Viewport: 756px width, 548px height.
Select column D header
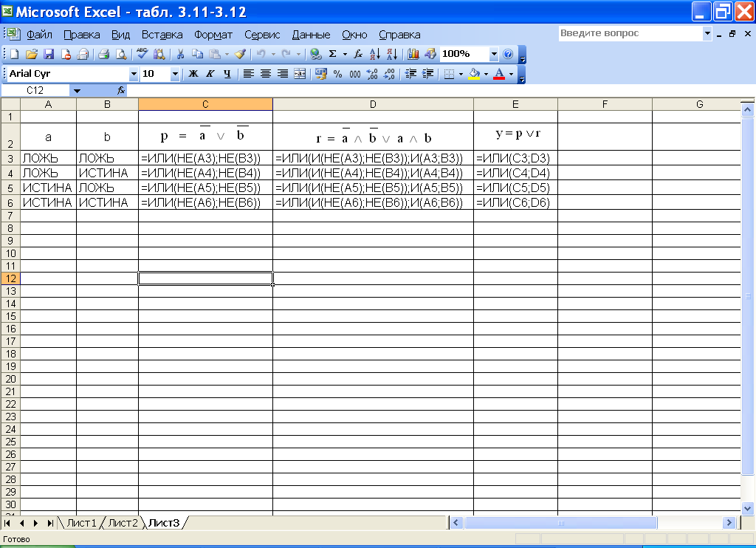tap(373, 104)
